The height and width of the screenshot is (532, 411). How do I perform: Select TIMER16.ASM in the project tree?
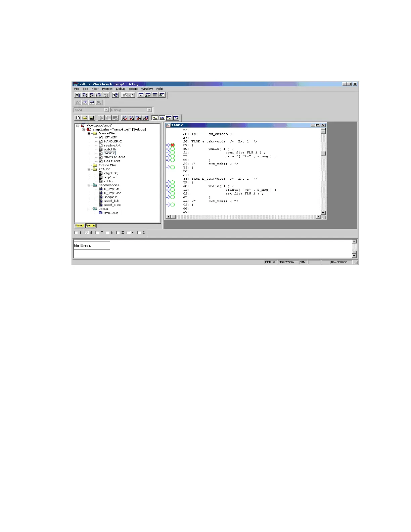115,157
